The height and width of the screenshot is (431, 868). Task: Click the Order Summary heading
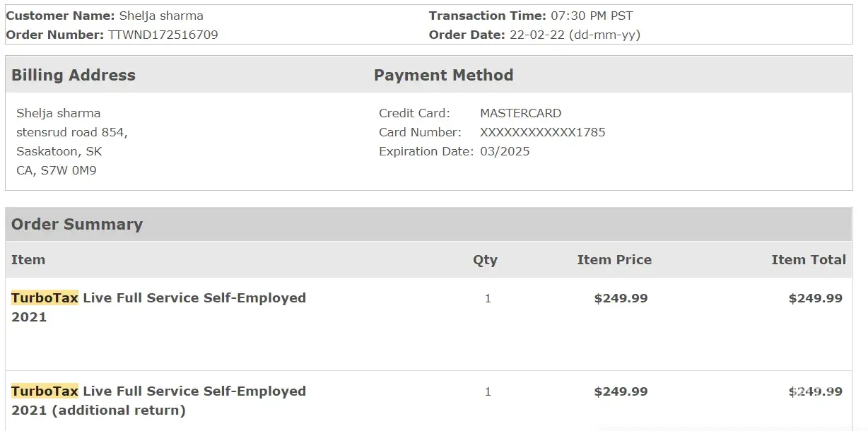point(77,224)
